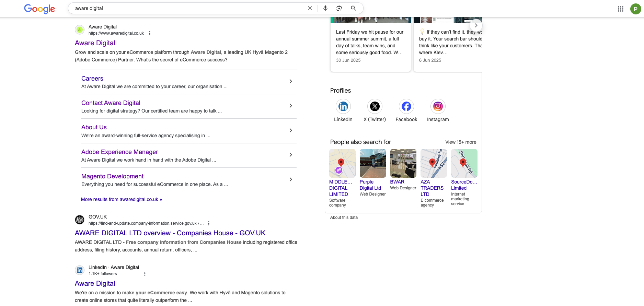Open the LinkedIn Aware Digital result title
This screenshot has width=644, height=306.
click(x=95, y=283)
